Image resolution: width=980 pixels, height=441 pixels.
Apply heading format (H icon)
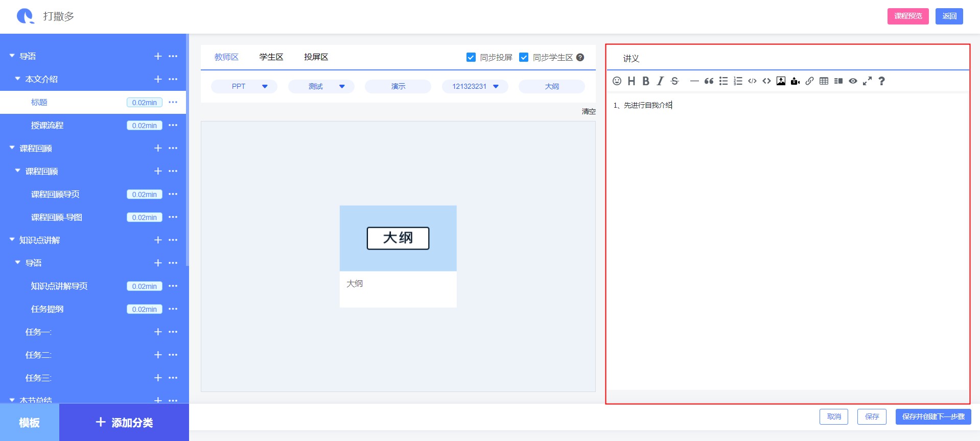[632, 81]
